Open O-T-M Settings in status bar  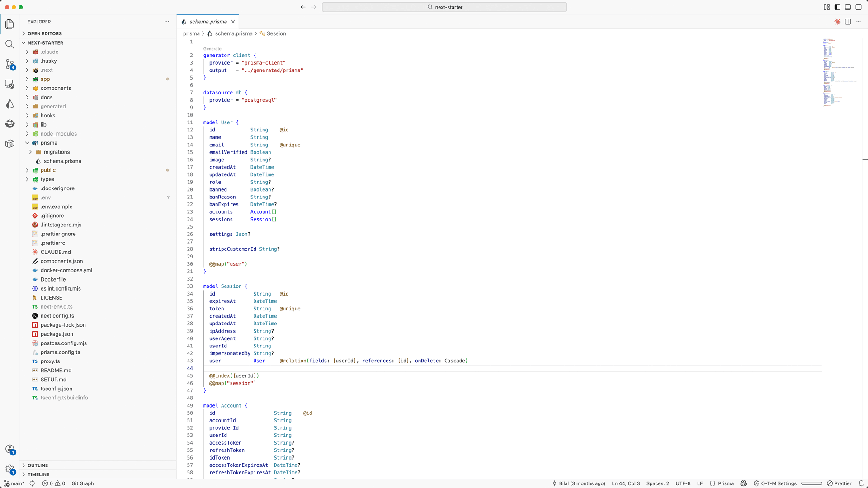pyautogui.click(x=775, y=483)
